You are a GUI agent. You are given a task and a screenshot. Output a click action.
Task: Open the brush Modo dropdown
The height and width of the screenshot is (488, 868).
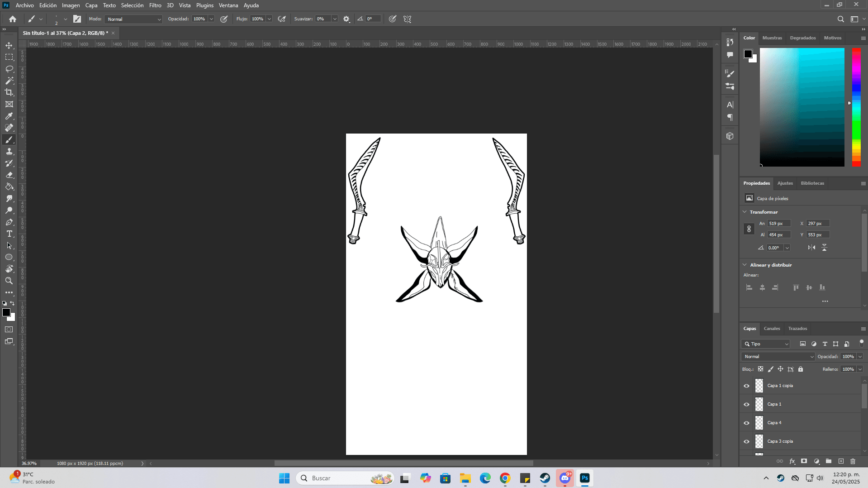[133, 19]
